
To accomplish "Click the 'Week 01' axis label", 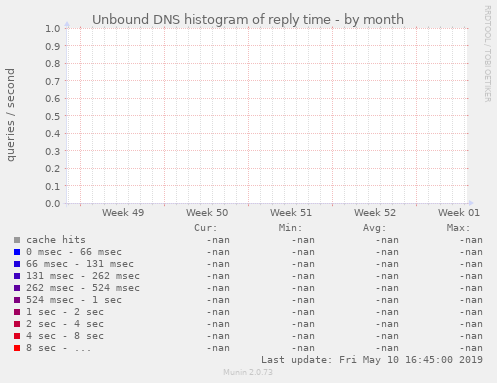I will click(459, 213).
